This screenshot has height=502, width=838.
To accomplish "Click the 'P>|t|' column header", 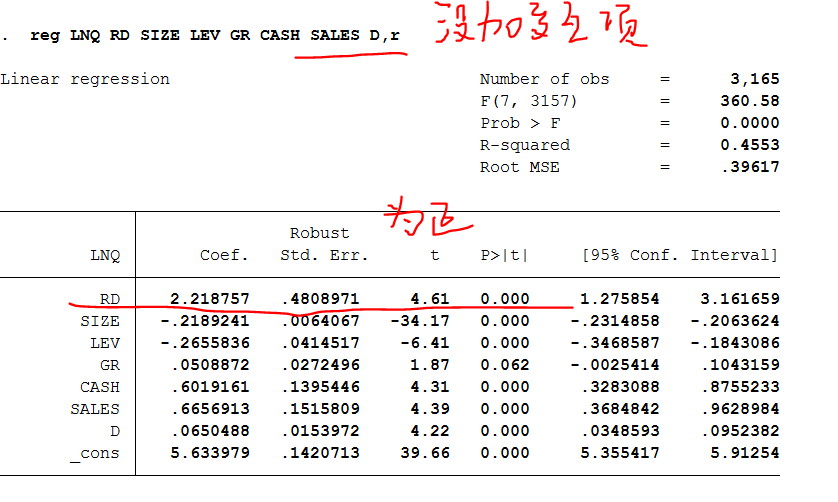I will (505, 256).
